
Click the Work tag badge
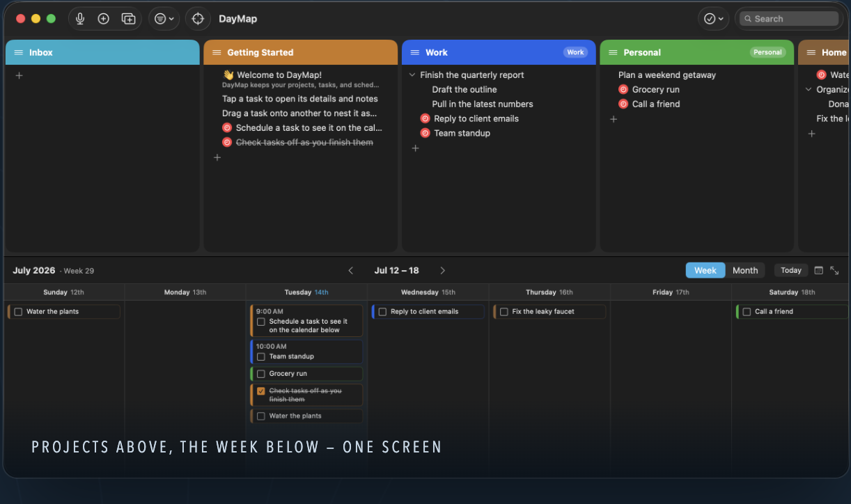pos(575,52)
